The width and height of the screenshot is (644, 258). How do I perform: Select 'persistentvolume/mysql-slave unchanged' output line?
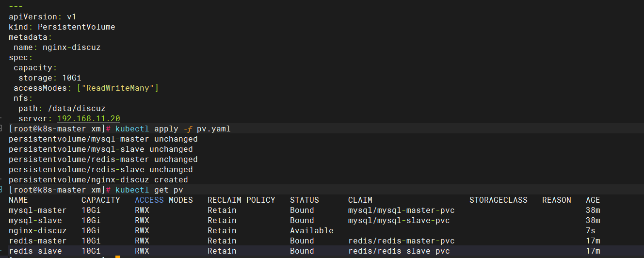point(101,149)
